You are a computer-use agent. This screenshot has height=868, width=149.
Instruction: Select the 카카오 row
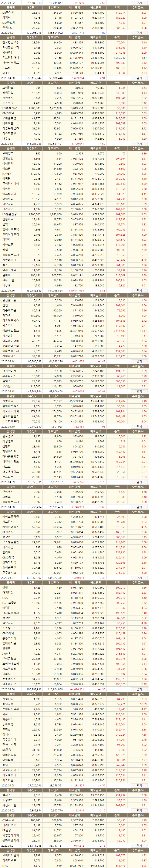tap(74, 315)
